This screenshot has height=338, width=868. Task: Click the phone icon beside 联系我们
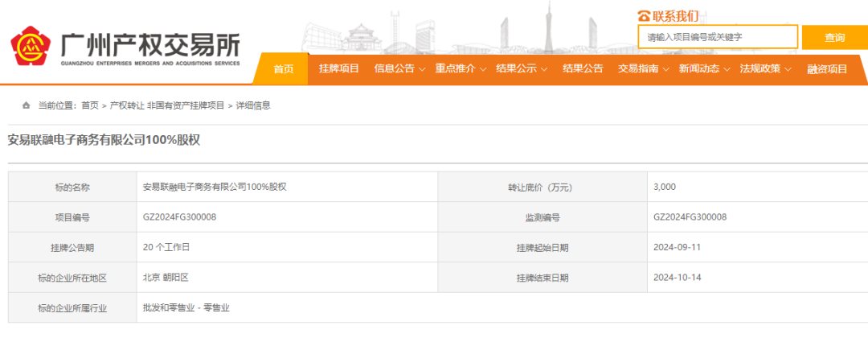click(644, 15)
